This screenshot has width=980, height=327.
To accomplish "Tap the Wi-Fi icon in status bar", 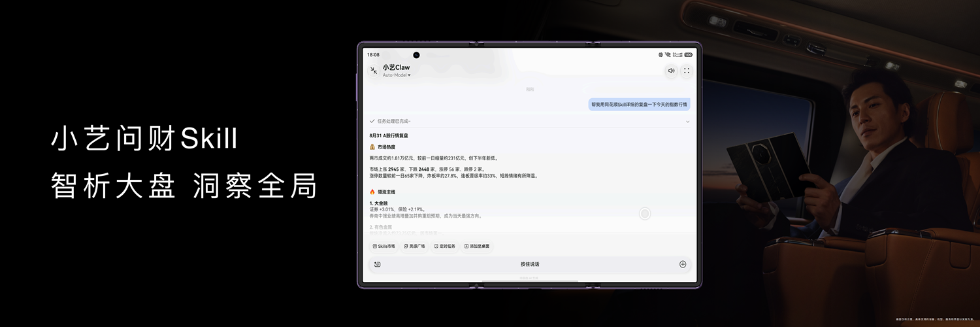I will coord(668,55).
